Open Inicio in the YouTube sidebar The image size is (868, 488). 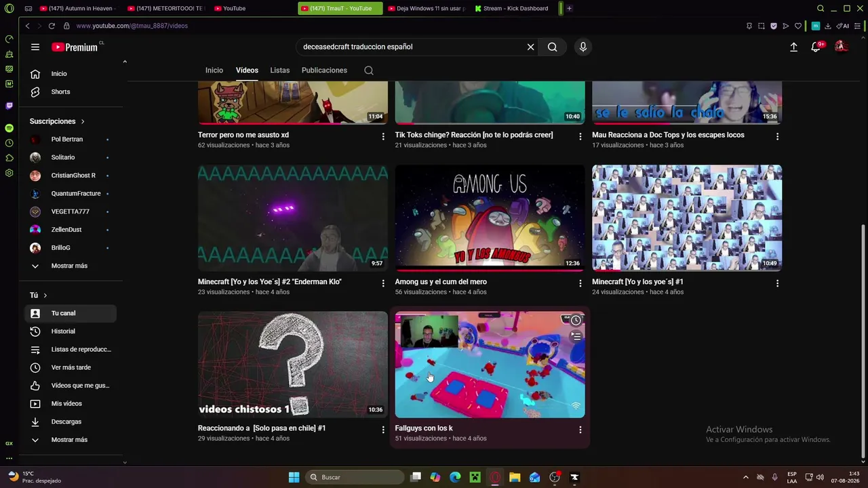[71, 74]
